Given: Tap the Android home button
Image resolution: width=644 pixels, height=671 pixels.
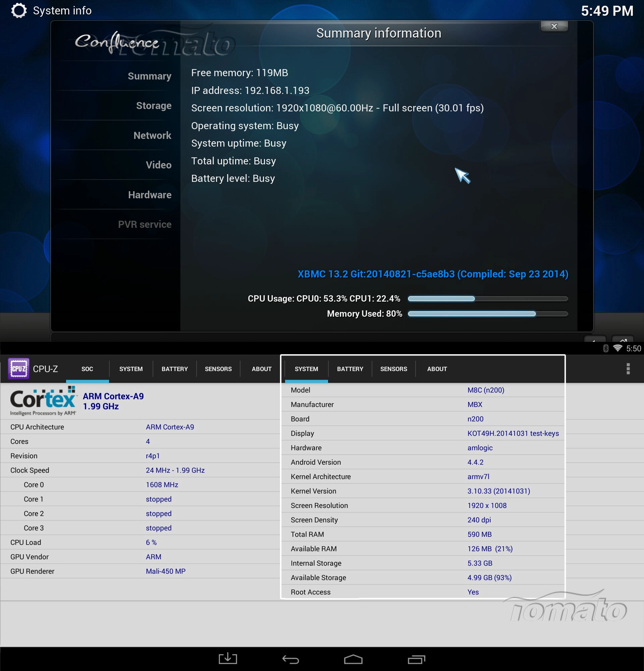Looking at the screenshot, I should click(x=353, y=659).
